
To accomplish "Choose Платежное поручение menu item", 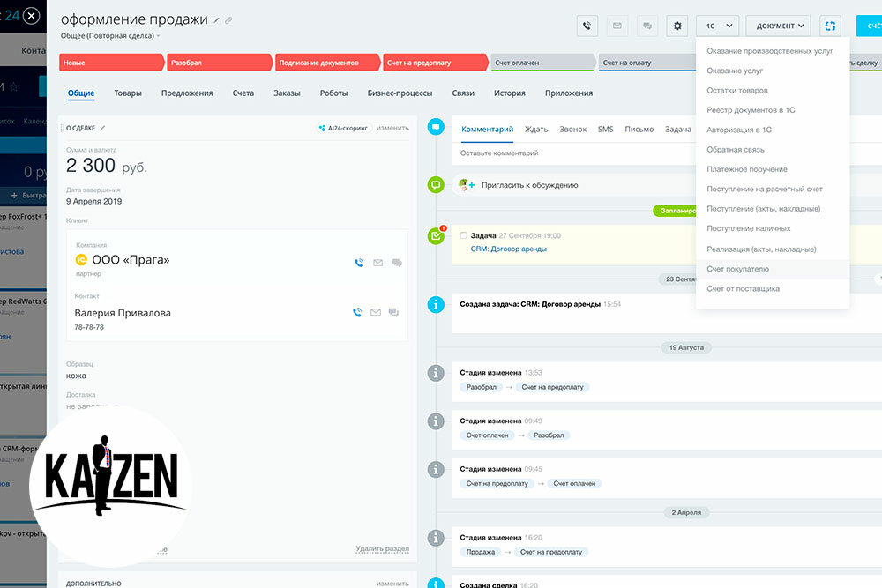I will (773, 169).
